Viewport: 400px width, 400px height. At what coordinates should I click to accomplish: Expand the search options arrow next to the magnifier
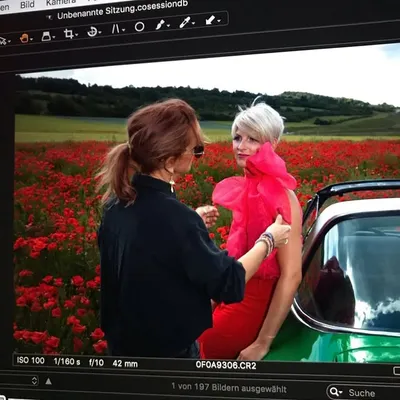tap(341, 392)
